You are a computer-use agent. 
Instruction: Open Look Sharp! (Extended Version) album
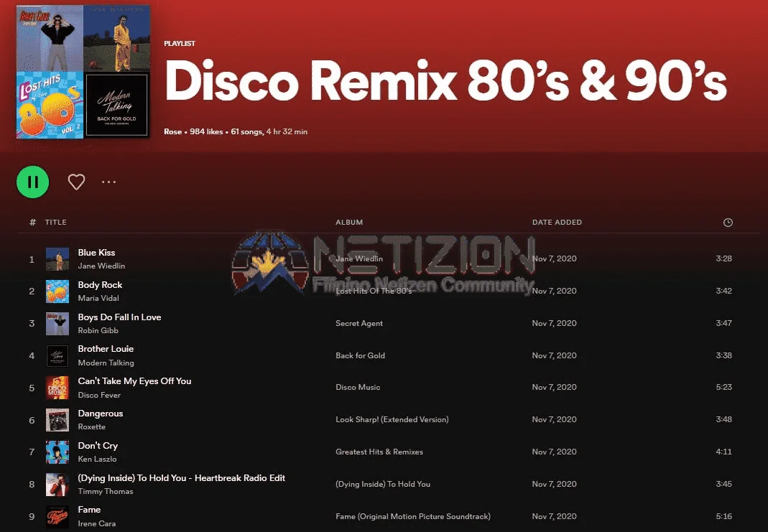pos(392,419)
